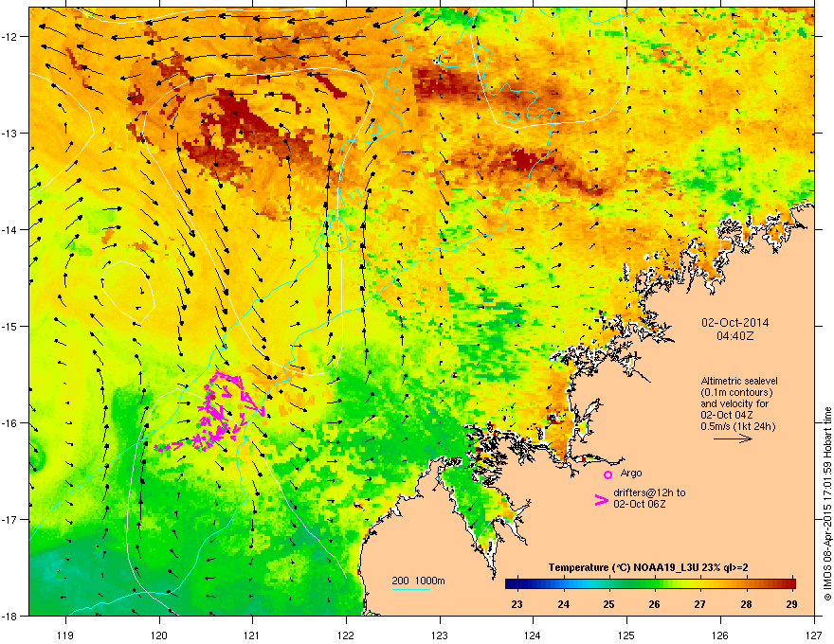Click the '02-Oct 06Z' drifter legend text

pos(640,504)
